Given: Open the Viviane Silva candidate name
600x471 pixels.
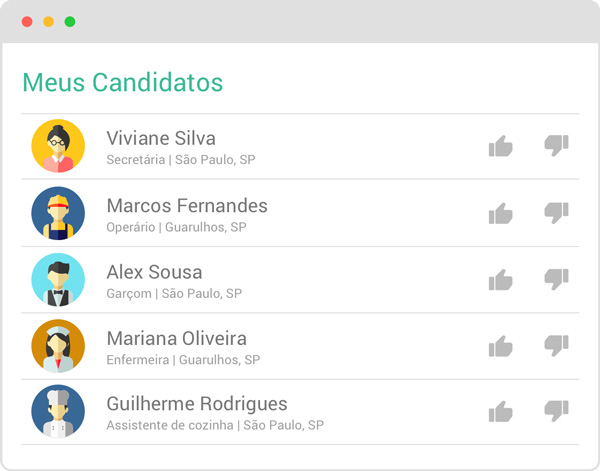Looking at the screenshot, I should pos(161,138).
